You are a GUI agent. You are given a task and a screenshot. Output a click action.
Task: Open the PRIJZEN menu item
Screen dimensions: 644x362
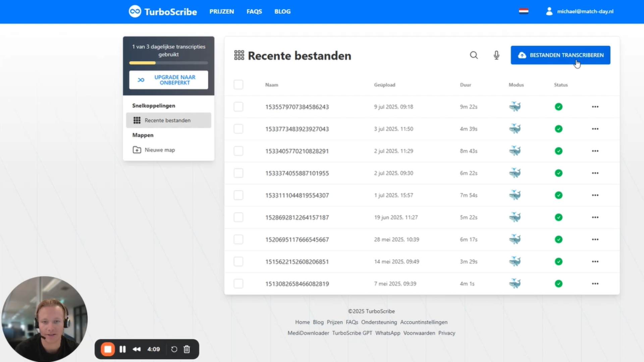tap(222, 11)
